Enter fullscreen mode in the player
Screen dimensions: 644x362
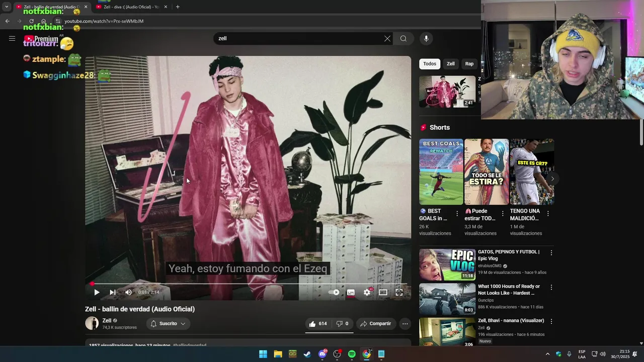point(399,292)
